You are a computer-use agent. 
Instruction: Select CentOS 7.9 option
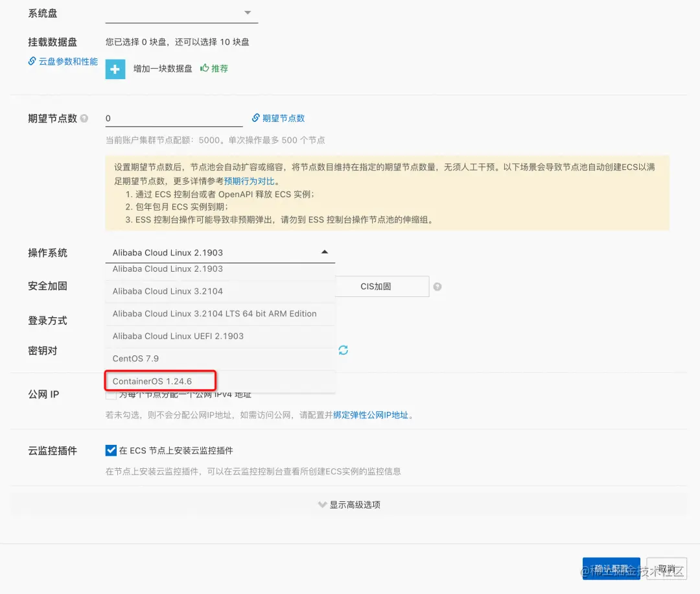pyautogui.click(x=220, y=359)
